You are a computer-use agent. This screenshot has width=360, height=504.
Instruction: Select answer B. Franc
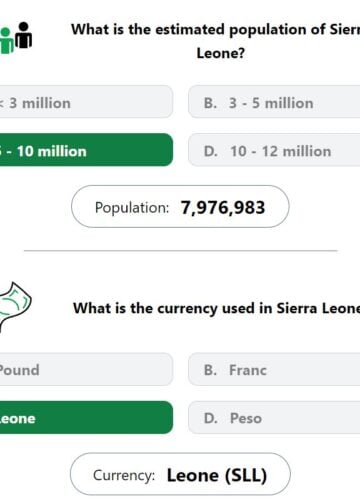pyautogui.click(x=274, y=369)
